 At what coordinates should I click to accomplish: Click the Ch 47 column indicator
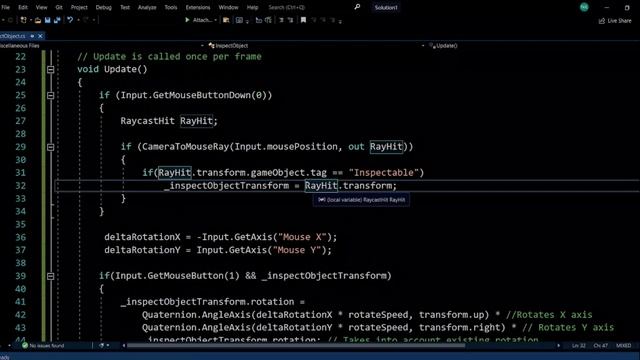coord(600,346)
